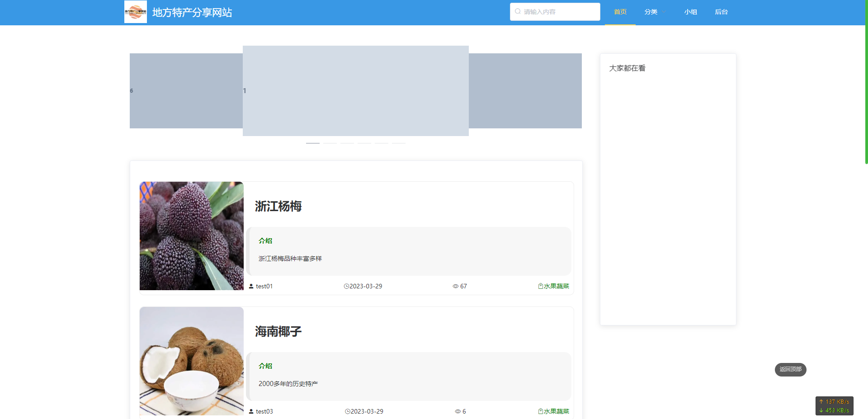Open the 海南椰子 coconut thumbnail
Screen dimensions: 868x419
point(192,361)
